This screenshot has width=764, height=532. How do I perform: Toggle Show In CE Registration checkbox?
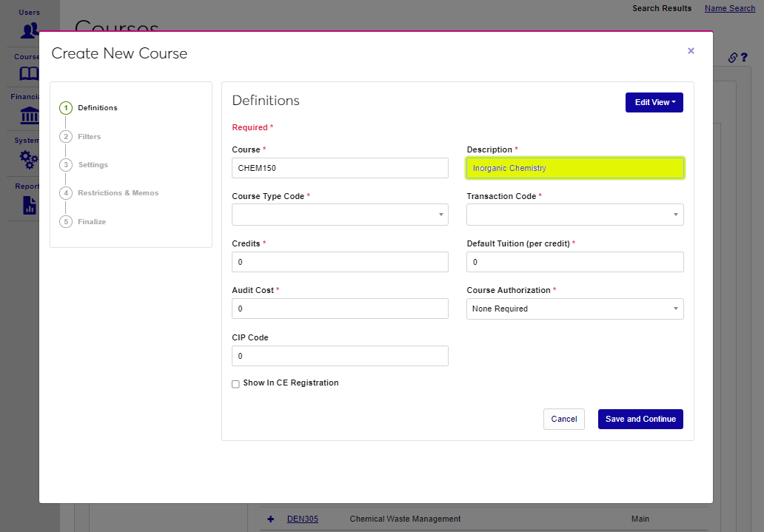click(235, 384)
